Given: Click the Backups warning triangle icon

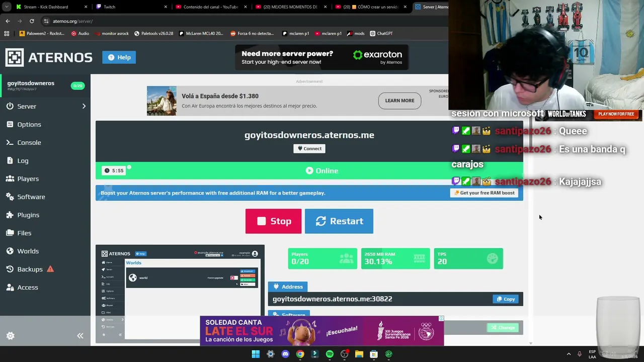Looking at the screenshot, I should pyautogui.click(x=50, y=269).
